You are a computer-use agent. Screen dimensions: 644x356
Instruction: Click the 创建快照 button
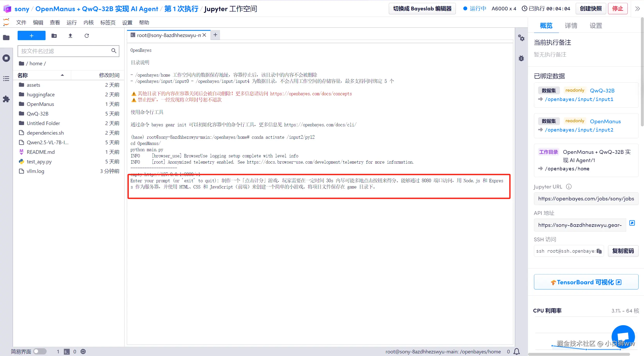591,9
